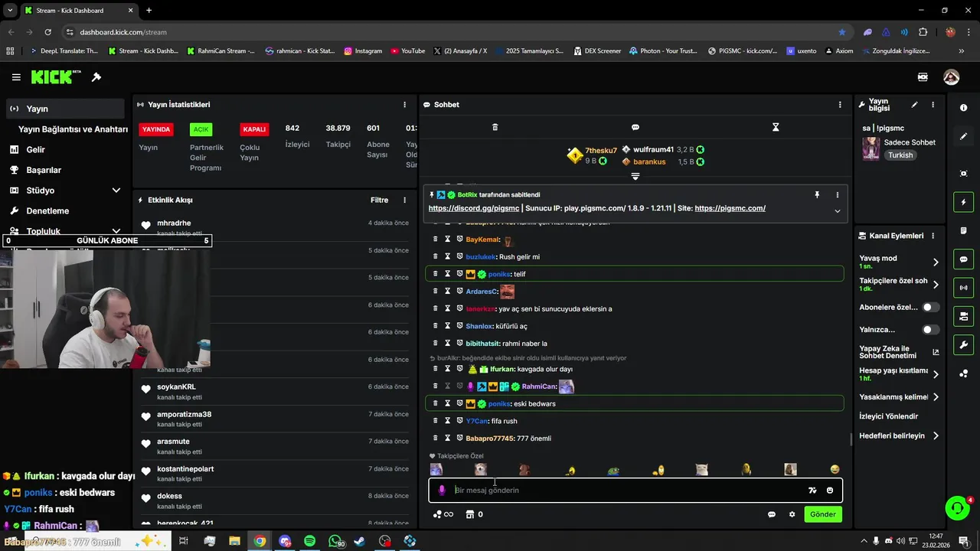
Task: Click the shop icon showing 0
Action: (x=474, y=514)
